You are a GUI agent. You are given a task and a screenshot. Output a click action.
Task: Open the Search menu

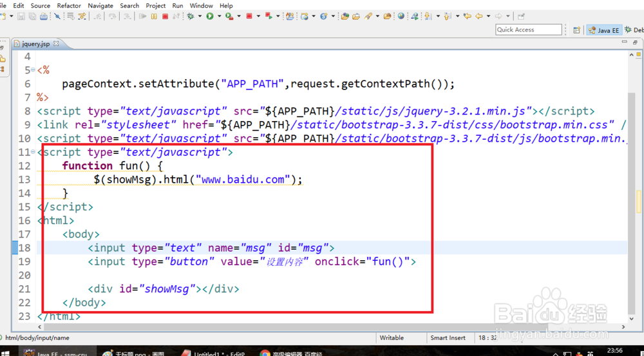tap(129, 5)
